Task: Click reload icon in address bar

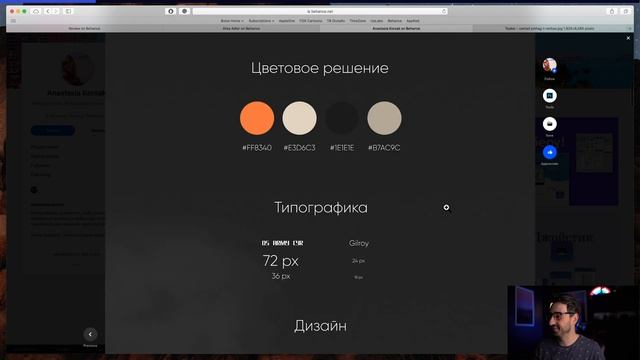Action: (x=444, y=11)
